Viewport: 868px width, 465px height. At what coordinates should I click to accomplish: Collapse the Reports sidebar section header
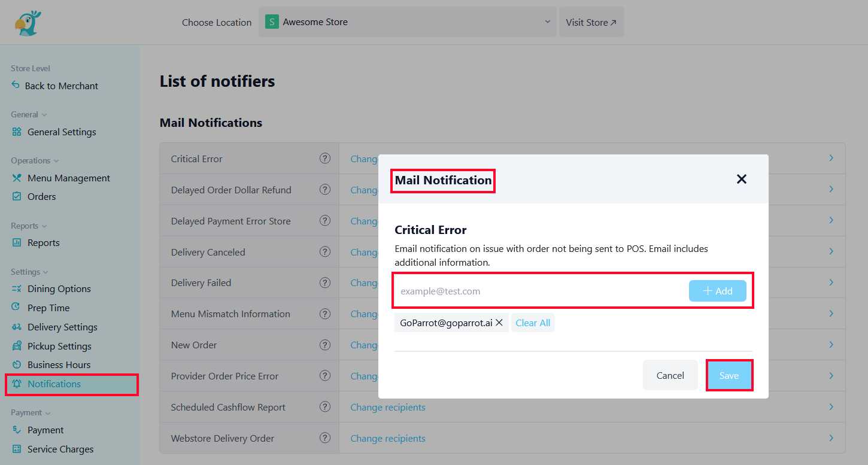pyautogui.click(x=29, y=226)
